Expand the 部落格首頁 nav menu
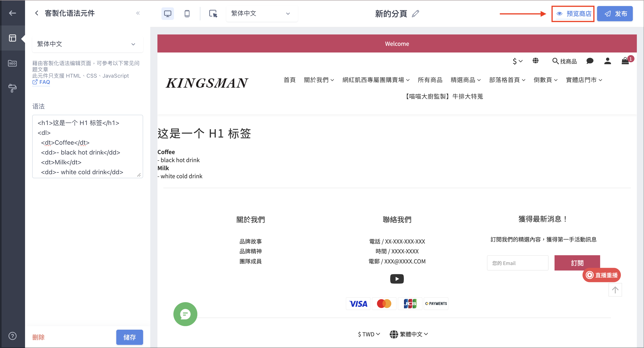644x348 pixels. 507,80
